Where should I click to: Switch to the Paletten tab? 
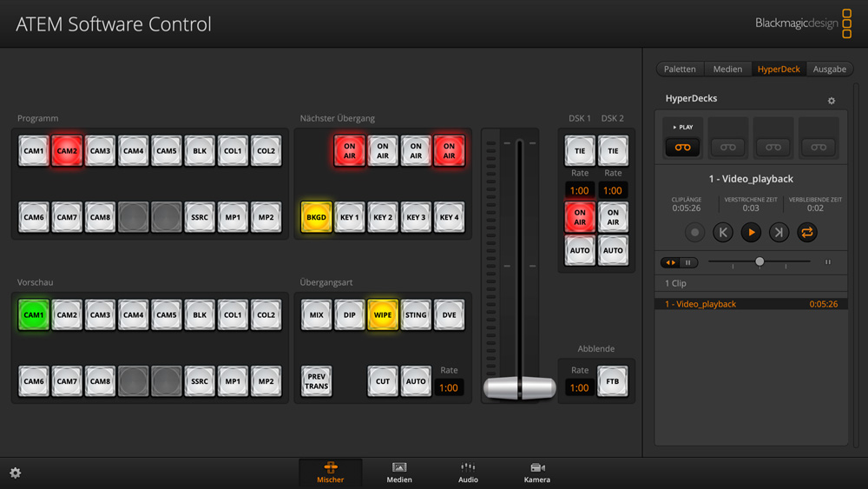680,69
